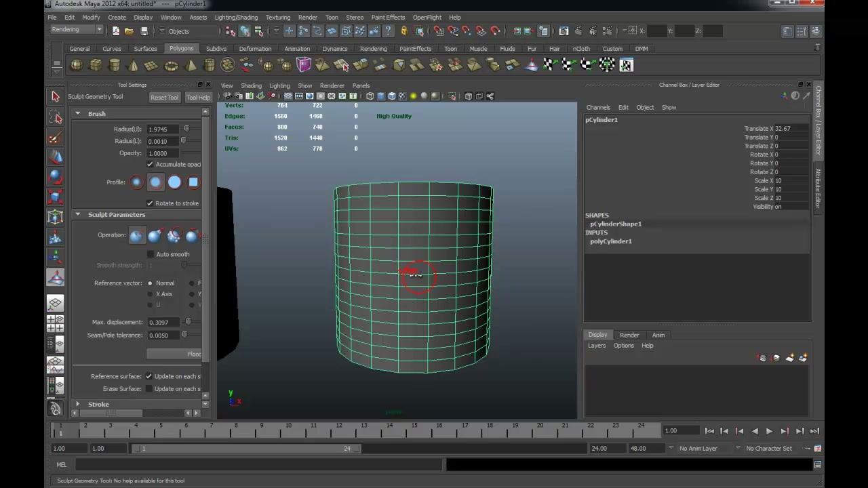Screen dimensions: 868x488
Task: Open new scene icon in status line
Action: click(x=116, y=30)
